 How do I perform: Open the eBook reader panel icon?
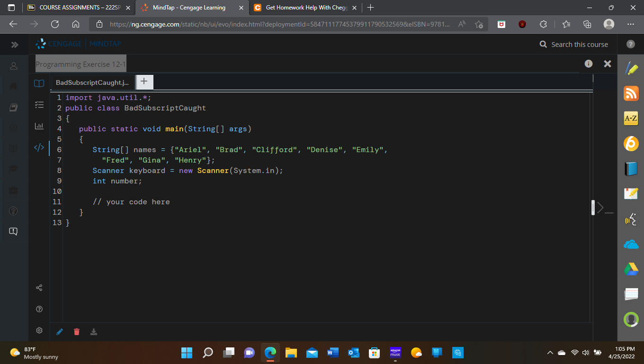[39, 83]
